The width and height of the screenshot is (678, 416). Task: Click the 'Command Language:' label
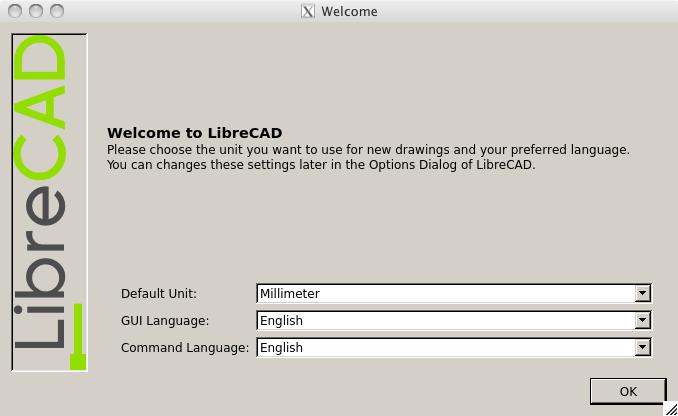tap(185, 348)
